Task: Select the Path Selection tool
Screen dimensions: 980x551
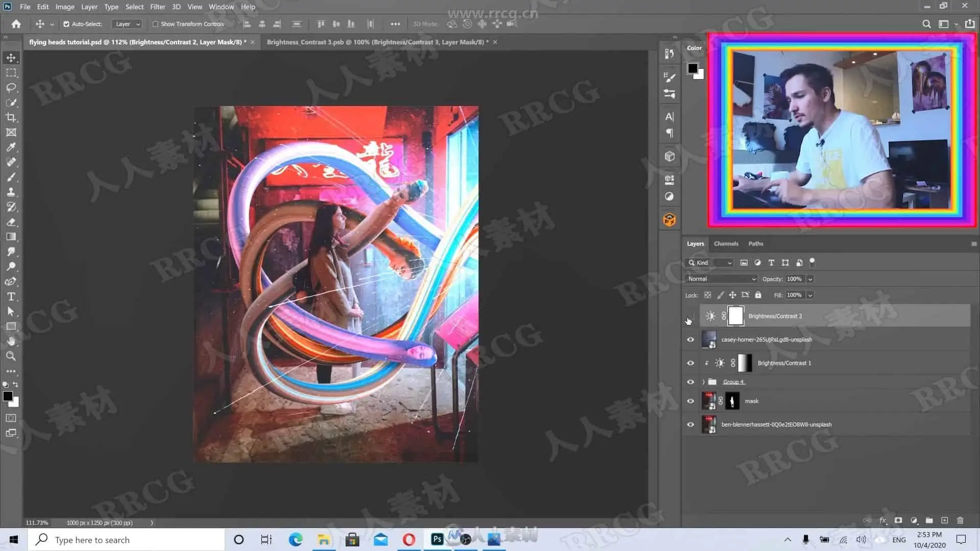Action: click(11, 311)
